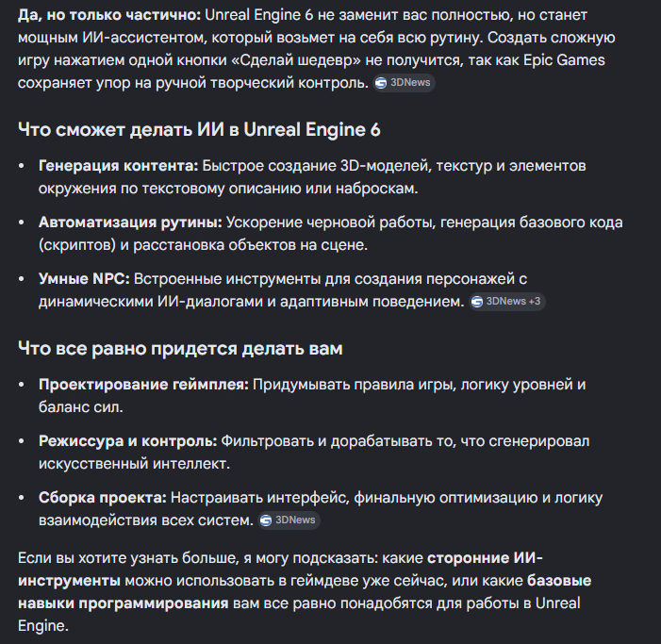Click the bold "Проектирование геймплея:" label

pyautogui.click(x=143, y=385)
